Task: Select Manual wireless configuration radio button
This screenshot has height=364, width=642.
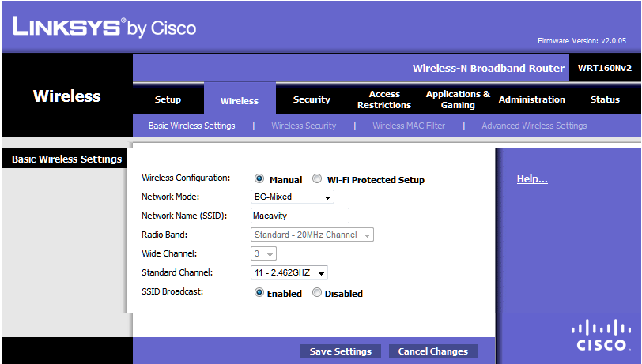Action: 259,179
